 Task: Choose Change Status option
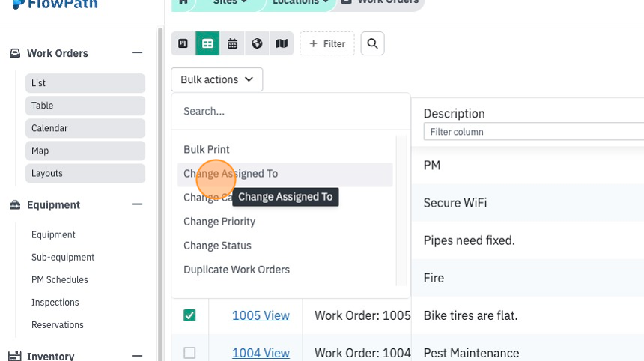[x=285, y=246]
